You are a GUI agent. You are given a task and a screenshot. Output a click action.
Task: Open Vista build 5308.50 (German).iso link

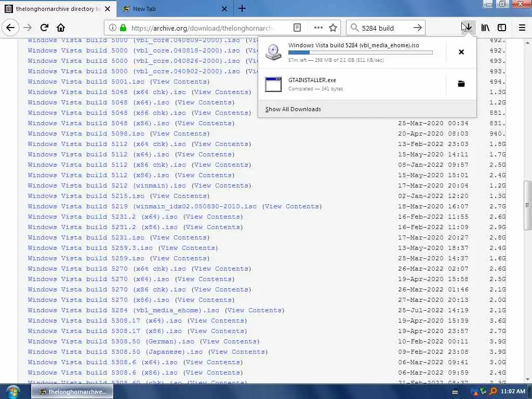pyautogui.click(x=111, y=341)
